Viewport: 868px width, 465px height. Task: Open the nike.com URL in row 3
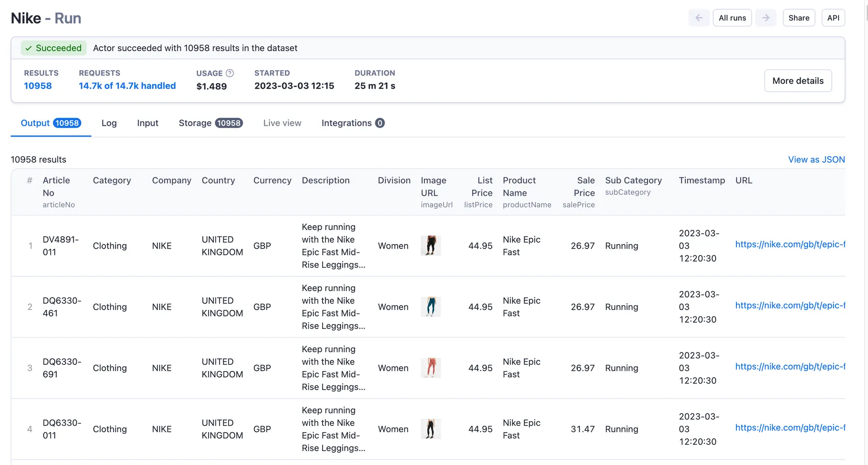(x=790, y=367)
